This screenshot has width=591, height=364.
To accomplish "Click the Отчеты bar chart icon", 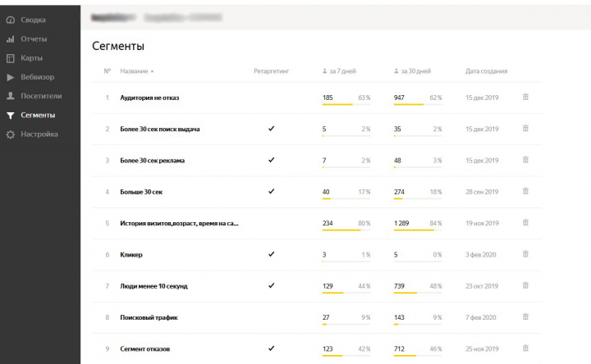I will 11,39.
